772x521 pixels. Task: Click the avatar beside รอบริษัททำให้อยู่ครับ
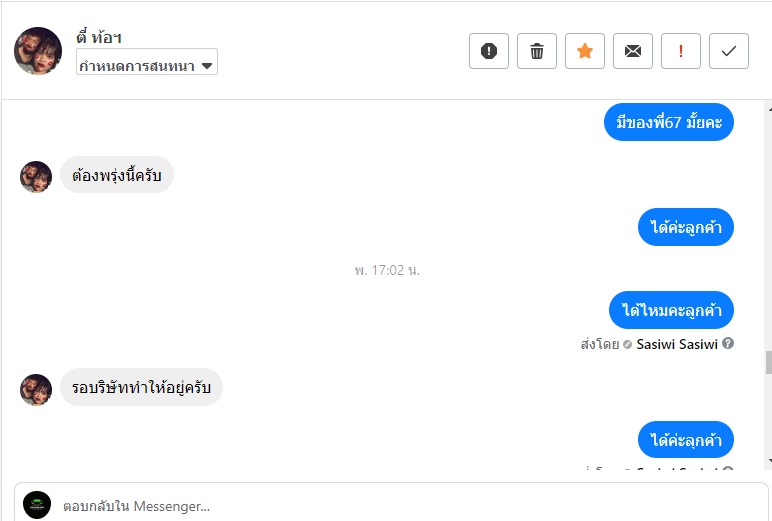[x=36, y=389]
